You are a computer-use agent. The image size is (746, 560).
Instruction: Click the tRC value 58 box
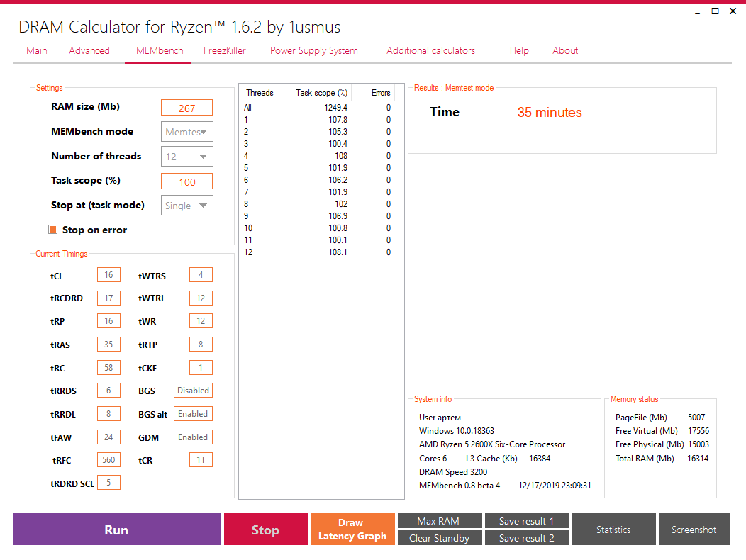[x=109, y=368]
